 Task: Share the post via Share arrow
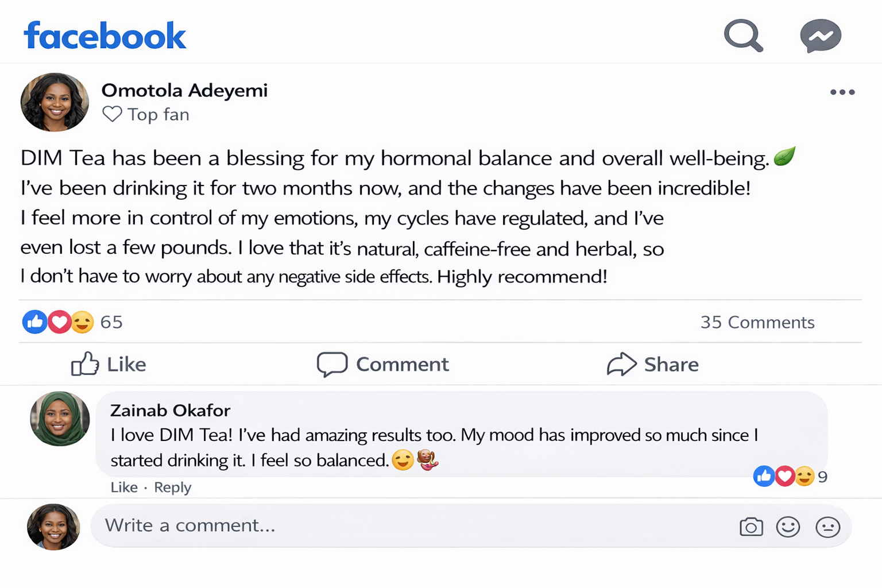pyautogui.click(x=653, y=364)
